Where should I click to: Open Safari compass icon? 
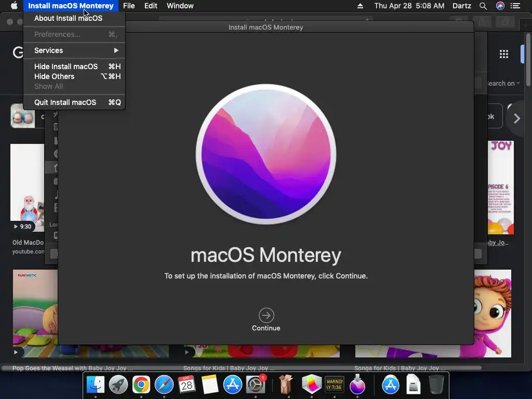(x=164, y=385)
